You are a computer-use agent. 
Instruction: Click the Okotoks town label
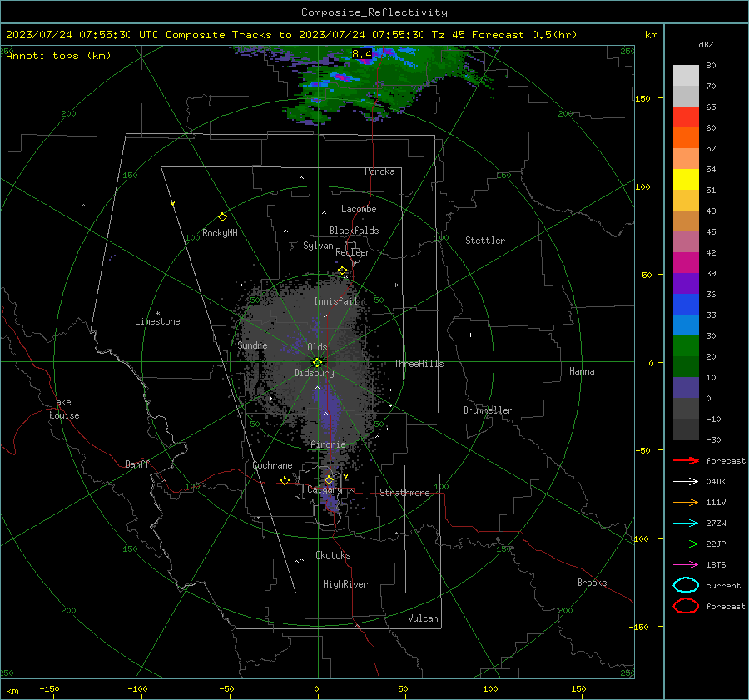333,555
